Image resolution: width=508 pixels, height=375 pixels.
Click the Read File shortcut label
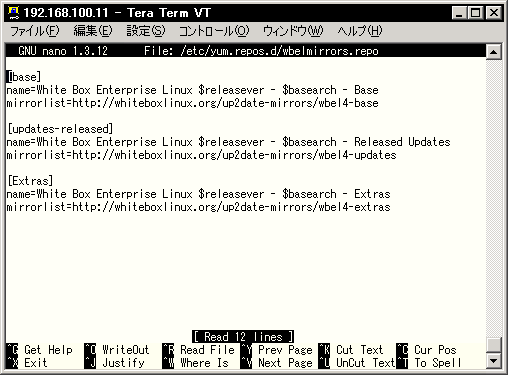[x=207, y=350]
